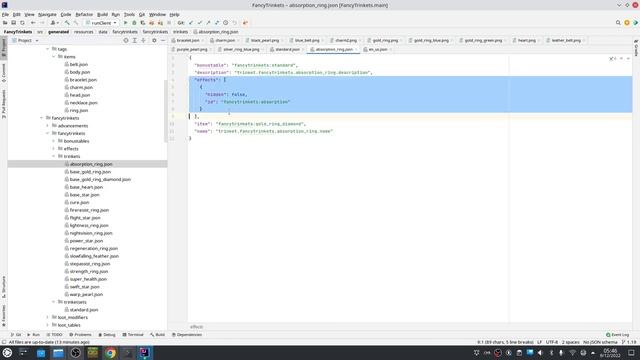The image size is (640, 360).
Task: Open the Dependencies tool window
Action: pyautogui.click(x=187, y=335)
